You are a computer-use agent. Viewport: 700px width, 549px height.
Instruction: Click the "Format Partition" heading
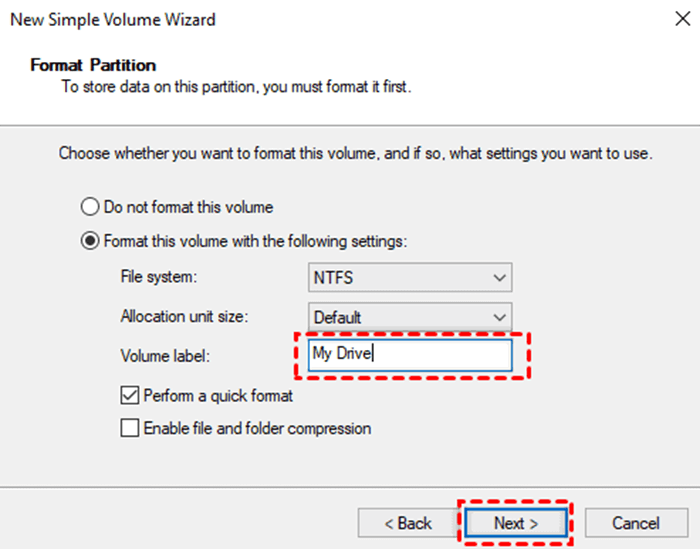pos(93,65)
